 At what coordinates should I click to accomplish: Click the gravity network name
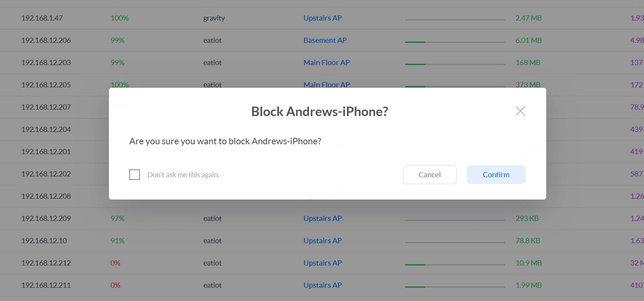[x=214, y=18]
